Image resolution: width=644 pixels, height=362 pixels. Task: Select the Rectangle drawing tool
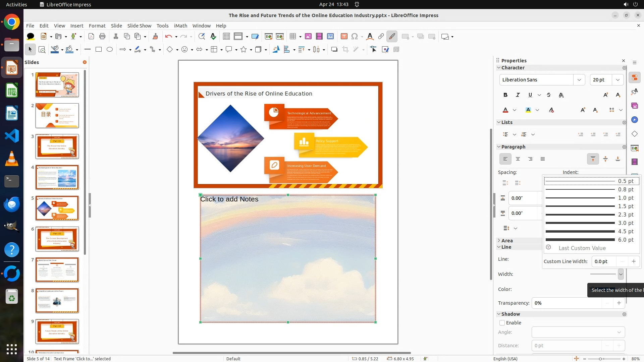[x=99, y=50]
